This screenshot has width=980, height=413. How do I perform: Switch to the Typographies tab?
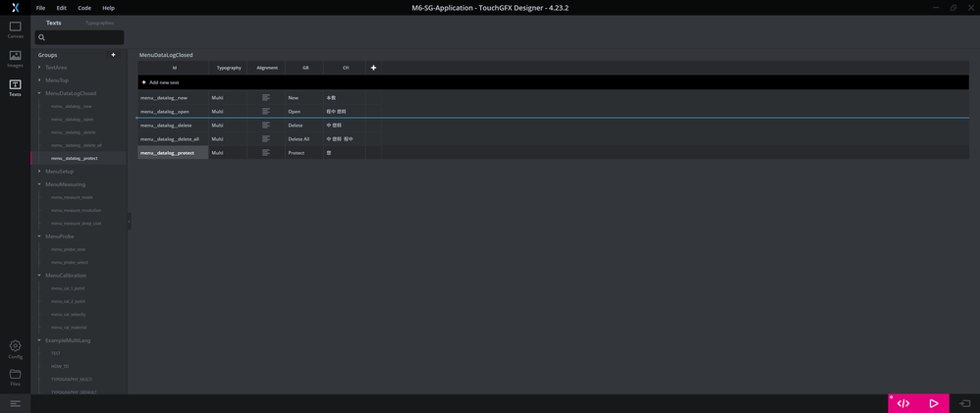[99, 23]
